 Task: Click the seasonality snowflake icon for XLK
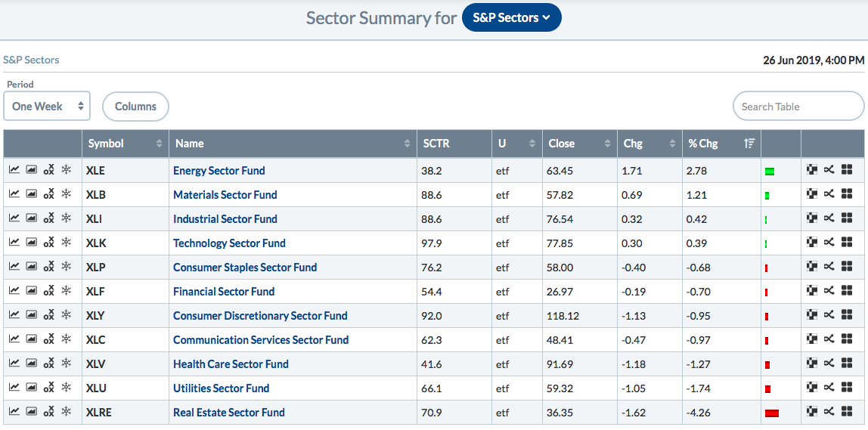[x=67, y=243]
